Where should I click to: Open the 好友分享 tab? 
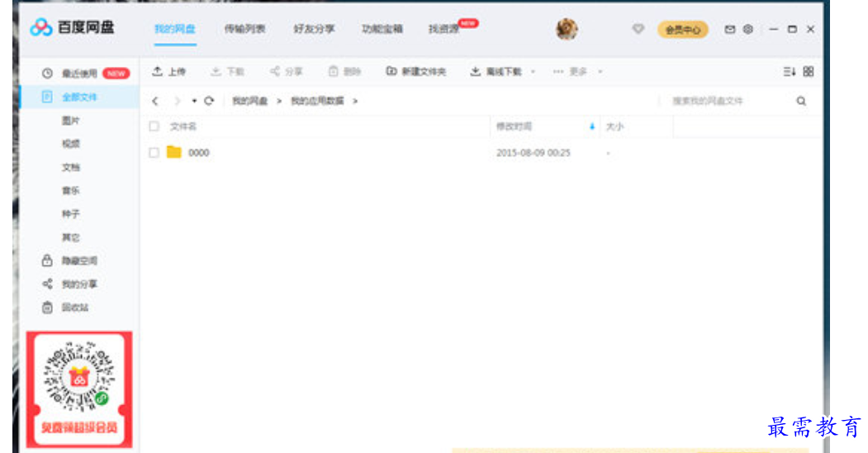click(314, 29)
